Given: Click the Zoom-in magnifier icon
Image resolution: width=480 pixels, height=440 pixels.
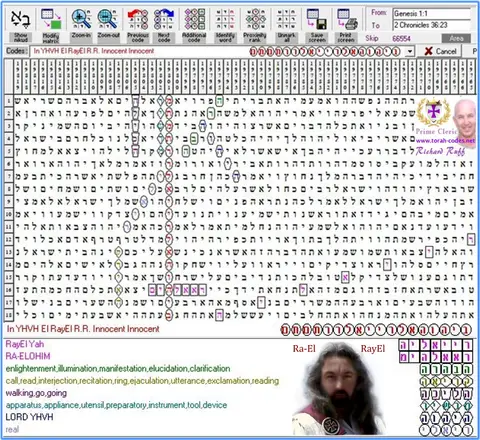Looking at the screenshot, I should click(x=81, y=19).
